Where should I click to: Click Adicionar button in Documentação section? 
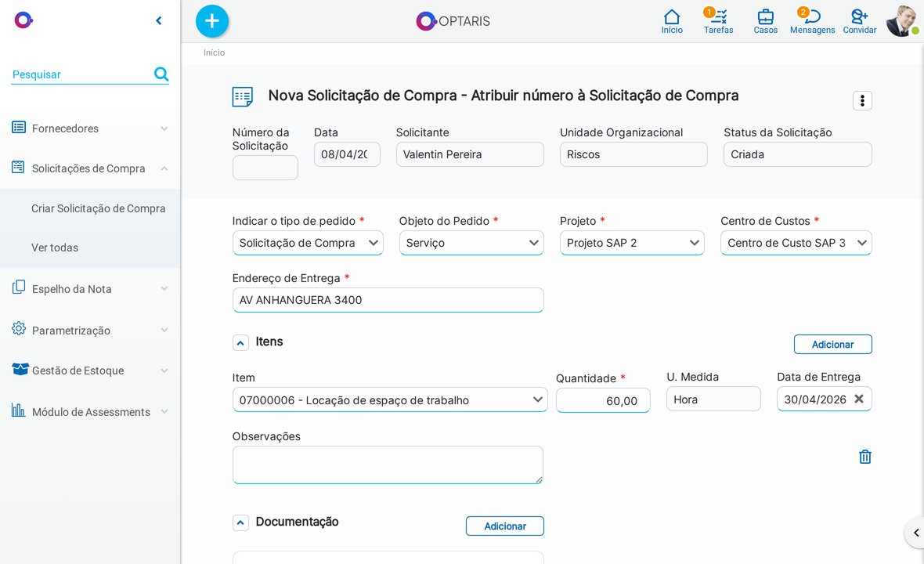[x=505, y=526]
